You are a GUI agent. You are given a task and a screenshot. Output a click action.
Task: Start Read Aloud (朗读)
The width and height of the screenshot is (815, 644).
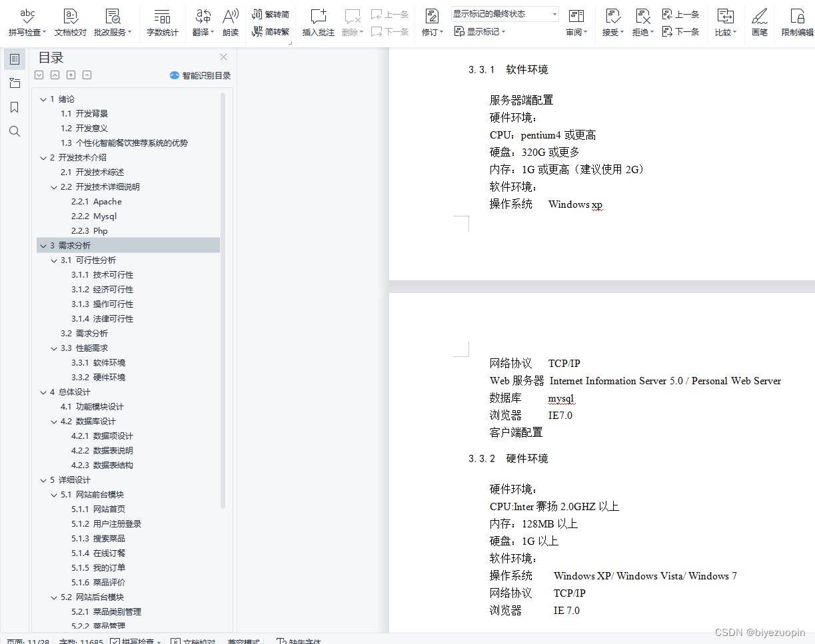click(231, 23)
